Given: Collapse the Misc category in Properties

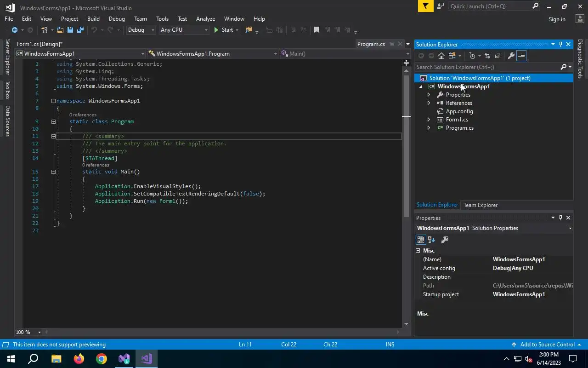Looking at the screenshot, I should click(x=418, y=251).
